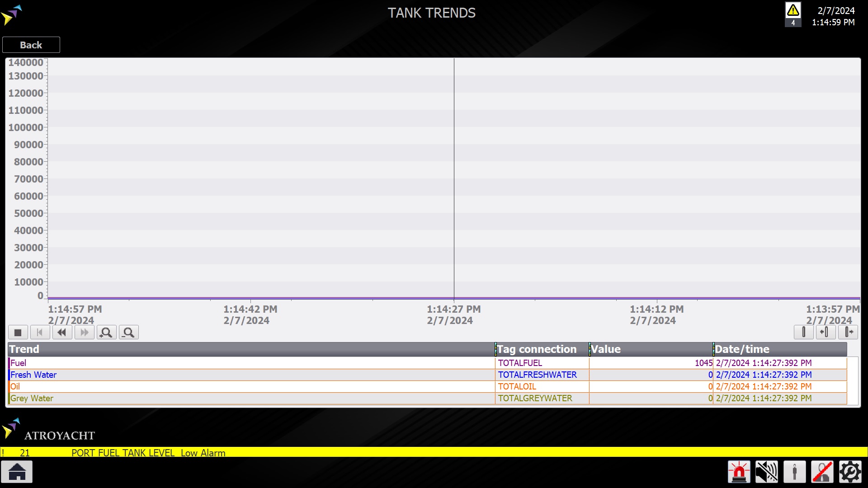This screenshot has height=488, width=868.
Task: Click the zoom out magnifier icon
Action: coord(129,333)
